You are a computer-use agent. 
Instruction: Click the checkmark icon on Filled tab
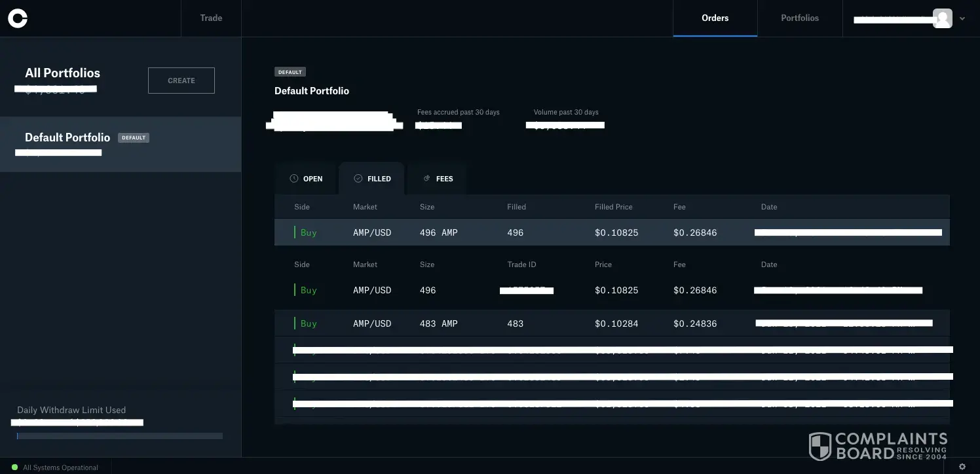358,179
